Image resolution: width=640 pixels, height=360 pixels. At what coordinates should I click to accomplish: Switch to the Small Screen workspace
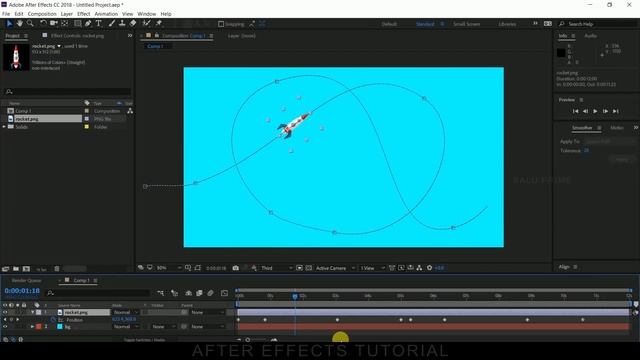point(466,24)
